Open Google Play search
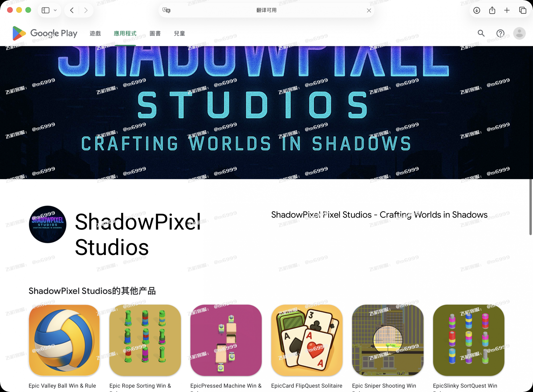 tap(481, 33)
